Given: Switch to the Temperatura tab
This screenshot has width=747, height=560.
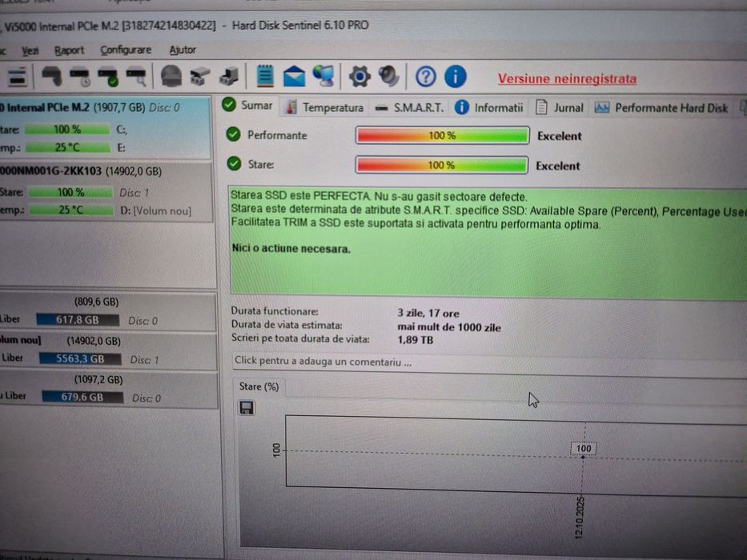Looking at the screenshot, I should (324, 108).
